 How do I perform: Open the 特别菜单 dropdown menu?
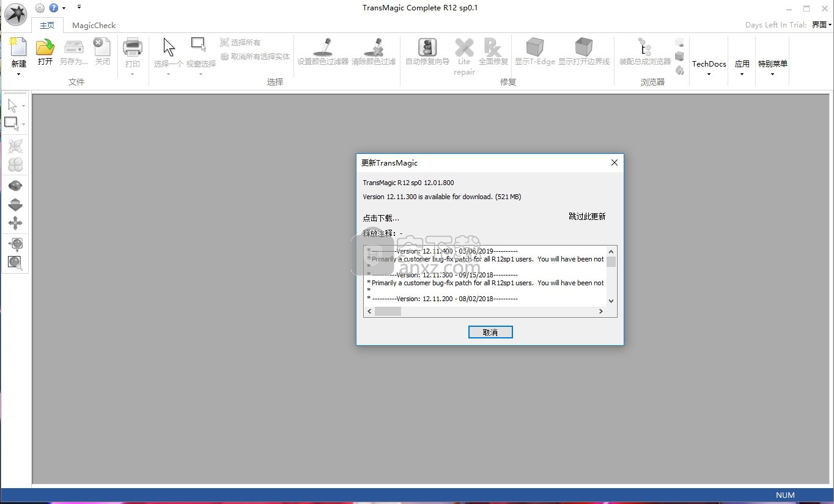(773, 67)
